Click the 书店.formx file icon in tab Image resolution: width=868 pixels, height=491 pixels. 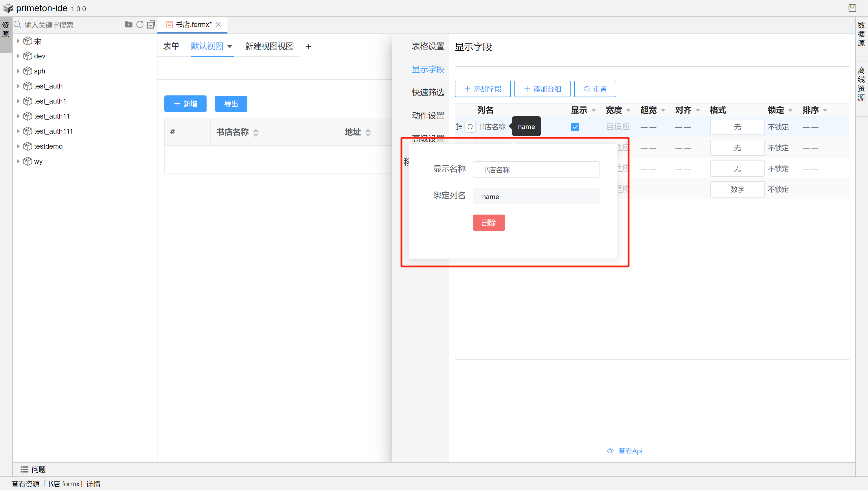[x=169, y=25]
